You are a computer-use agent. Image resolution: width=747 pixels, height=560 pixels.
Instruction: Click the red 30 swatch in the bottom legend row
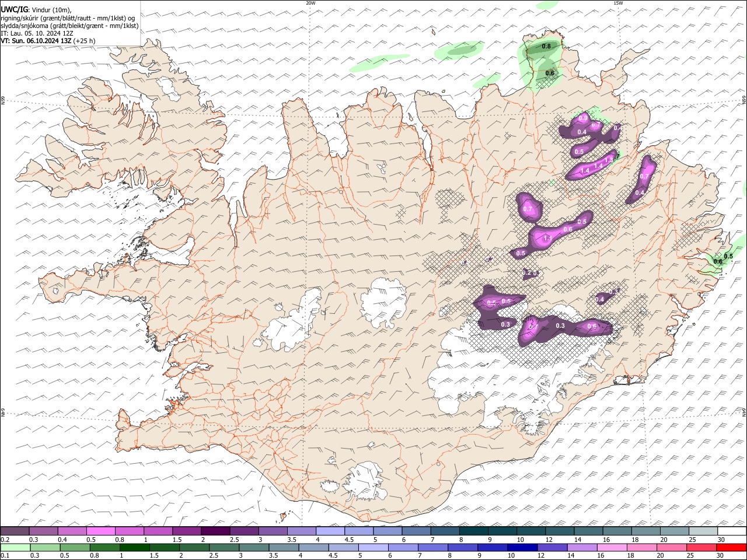[x=732, y=547]
